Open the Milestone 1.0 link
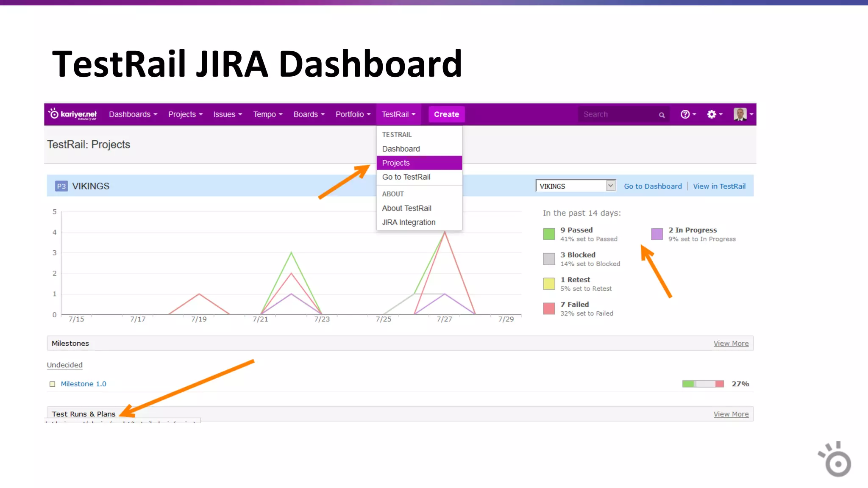868x488 pixels. [x=83, y=384]
